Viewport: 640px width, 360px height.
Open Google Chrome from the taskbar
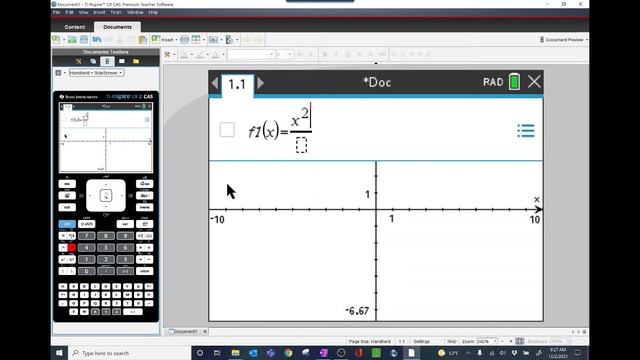coord(288,353)
